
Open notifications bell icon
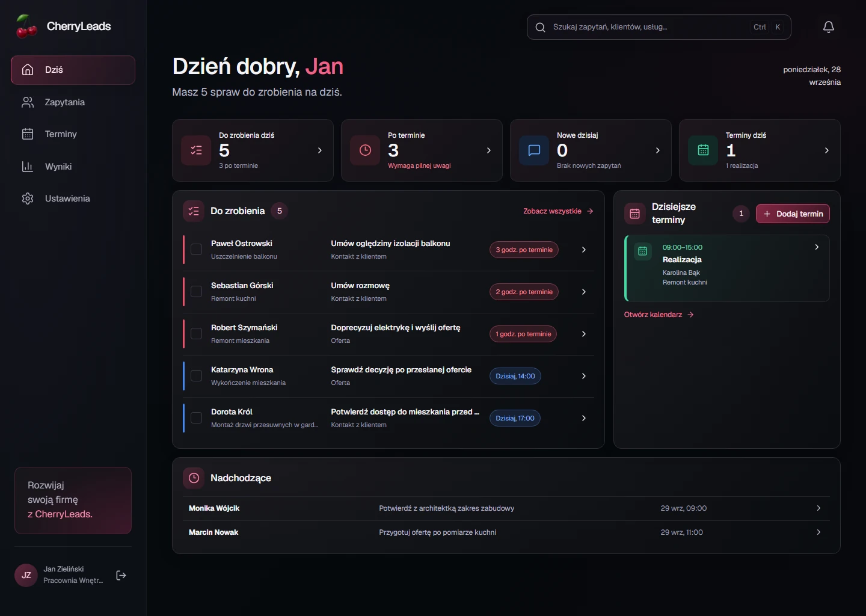click(x=829, y=27)
